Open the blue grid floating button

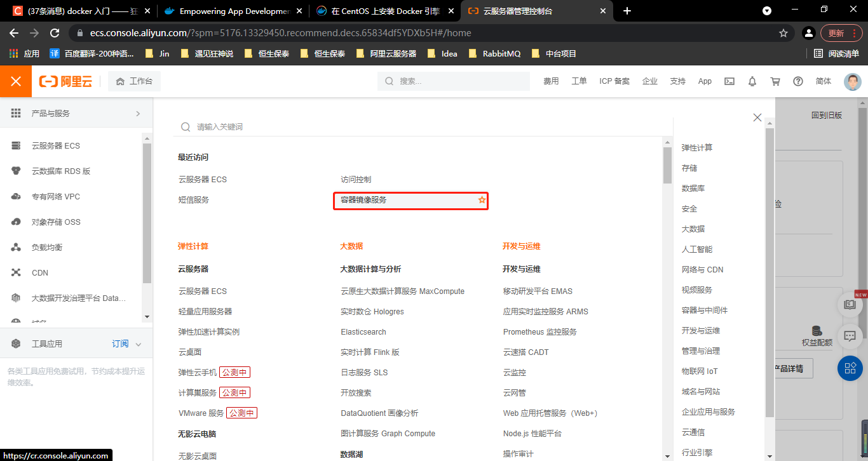850,368
